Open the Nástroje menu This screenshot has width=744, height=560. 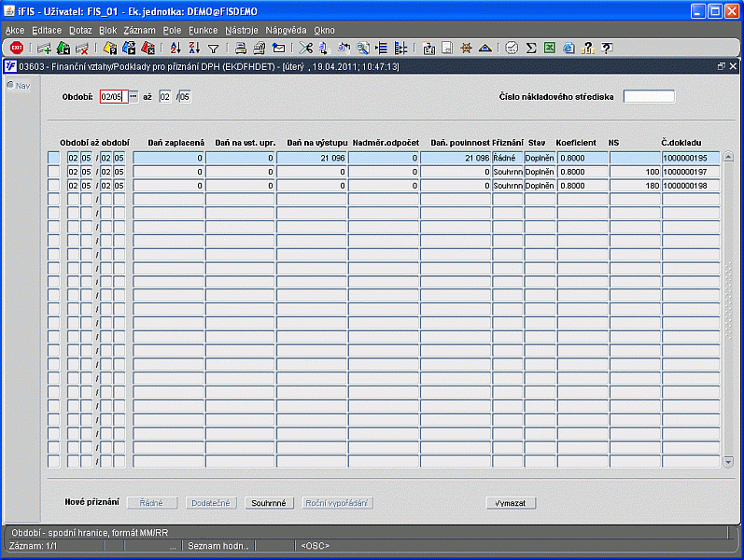[x=242, y=31]
